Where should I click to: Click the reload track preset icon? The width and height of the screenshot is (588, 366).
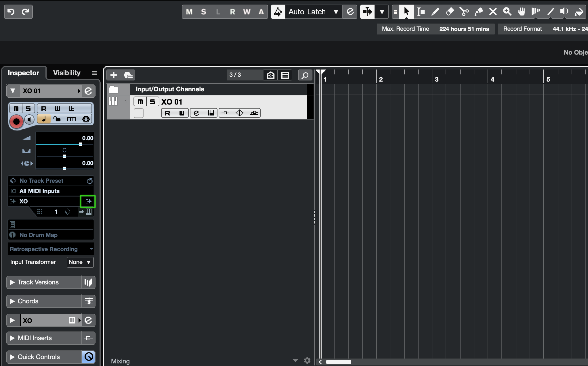pos(90,181)
